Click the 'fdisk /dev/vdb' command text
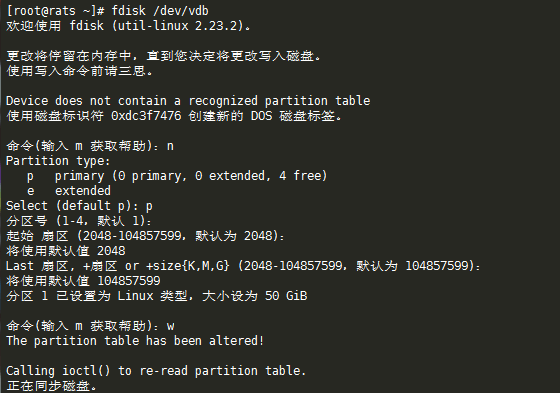The width and height of the screenshot is (560, 393). (x=160, y=11)
